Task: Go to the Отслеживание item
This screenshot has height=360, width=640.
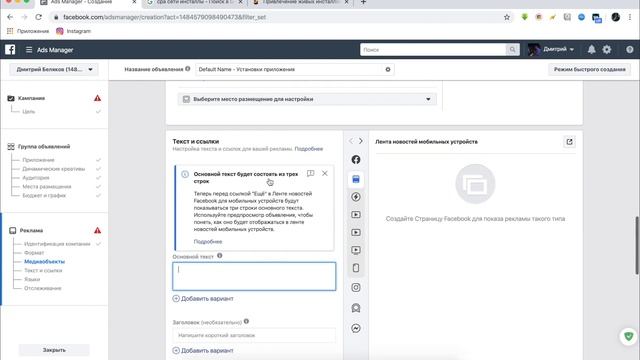Action: tap(43, 288)
